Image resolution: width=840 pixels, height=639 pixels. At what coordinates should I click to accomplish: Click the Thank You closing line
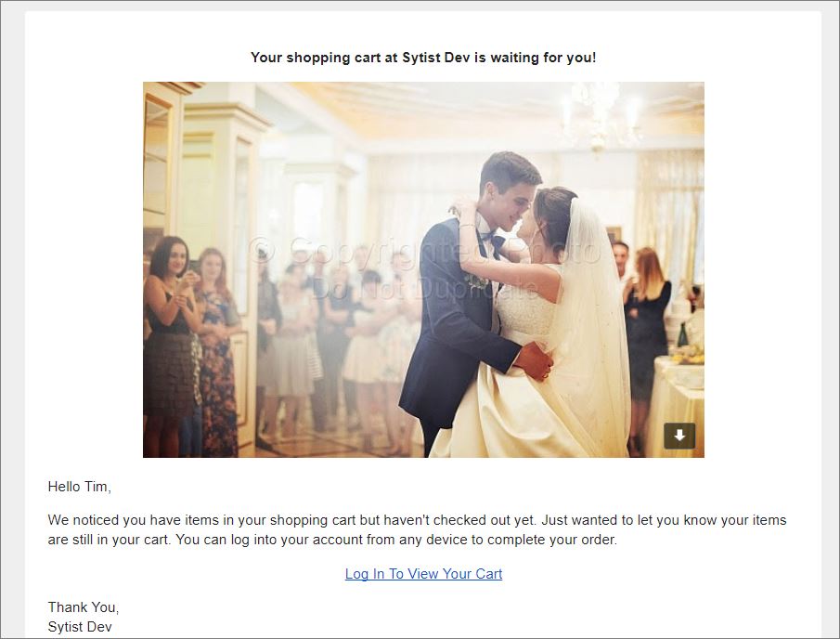[83, 607]
